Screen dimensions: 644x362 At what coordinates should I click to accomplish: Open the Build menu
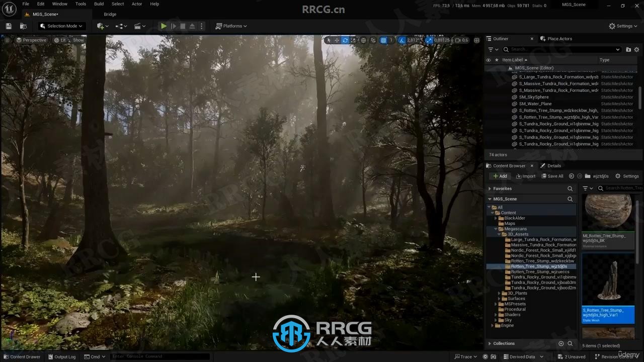(x=99, y=4)
